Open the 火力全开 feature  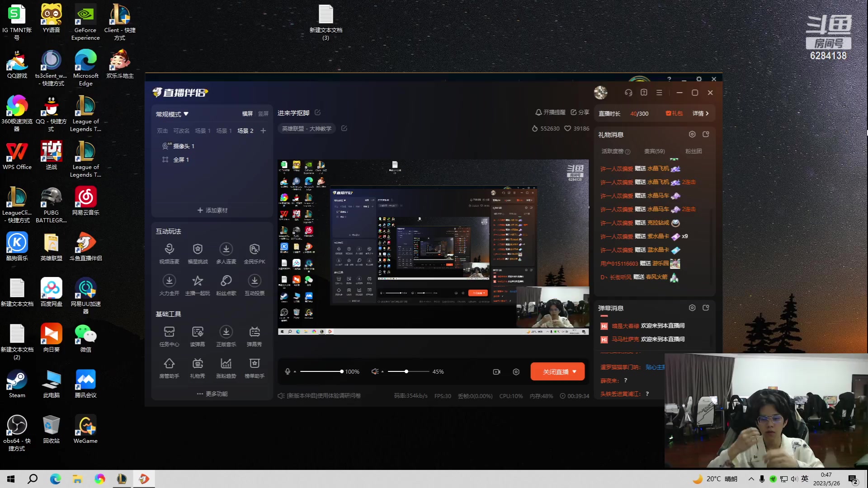(169, 285)
